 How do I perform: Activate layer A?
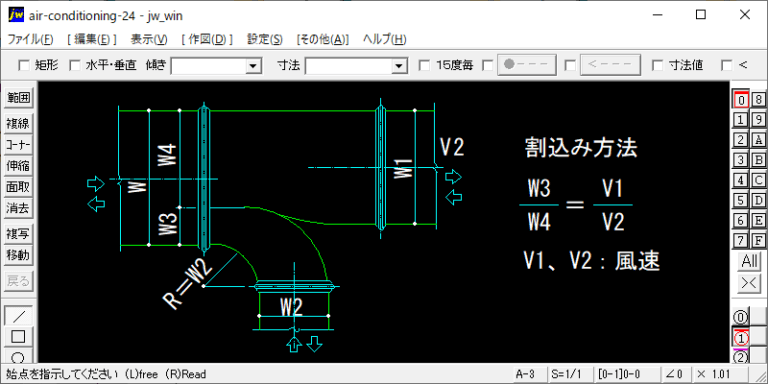point(758,140)
